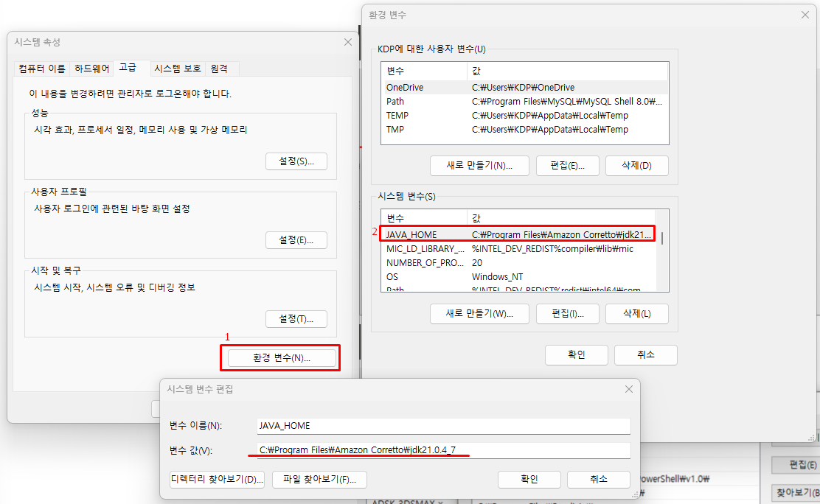Select the JAVA_HOME system variable row

pos(518,235)
